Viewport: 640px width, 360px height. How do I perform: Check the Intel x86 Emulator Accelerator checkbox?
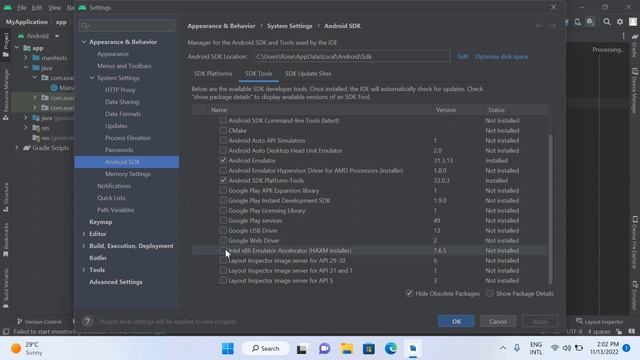pos(223,250)
